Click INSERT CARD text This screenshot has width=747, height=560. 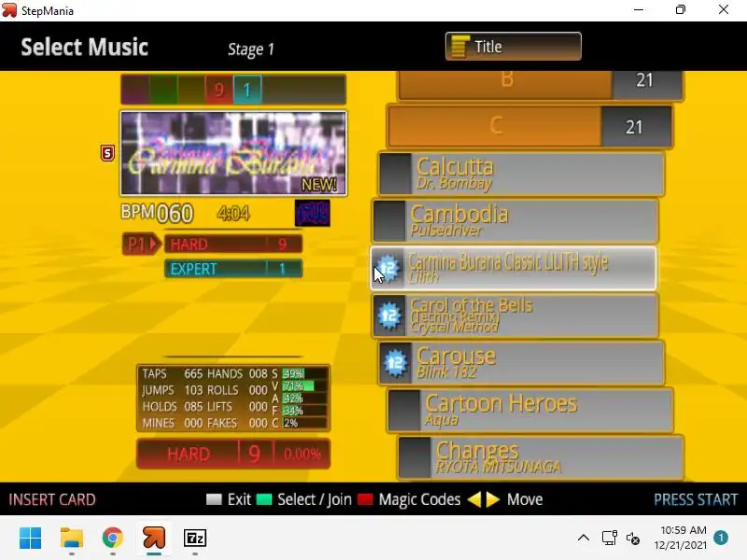click(52, 499)
